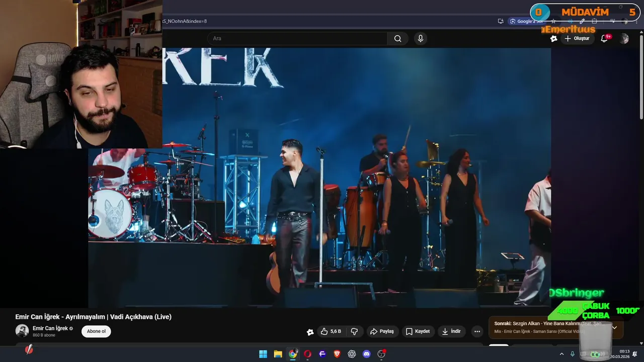Open the Emir Can İğrek channel avatar
644x362 pixels.
(22, 331)
